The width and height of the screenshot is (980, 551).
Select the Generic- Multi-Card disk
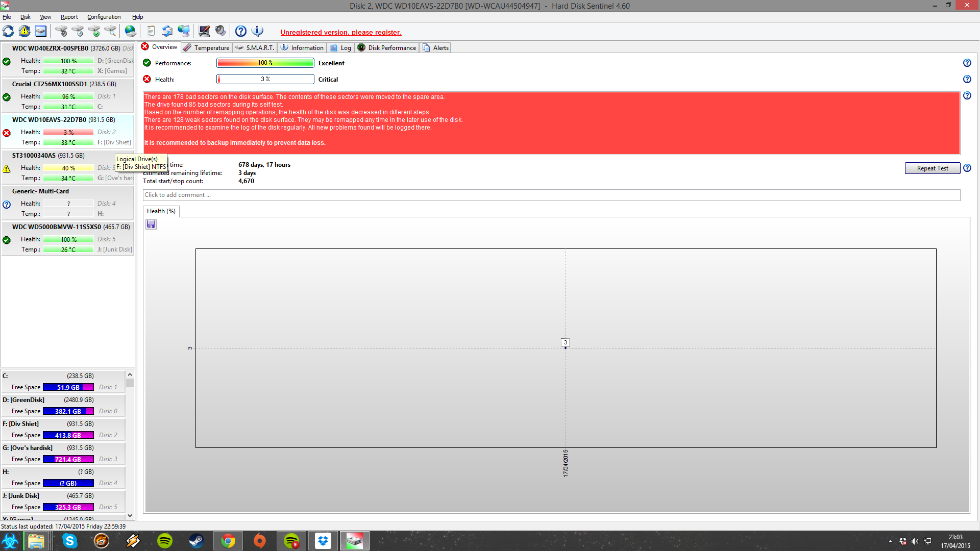pyautogui.click(x=68, y=202)
